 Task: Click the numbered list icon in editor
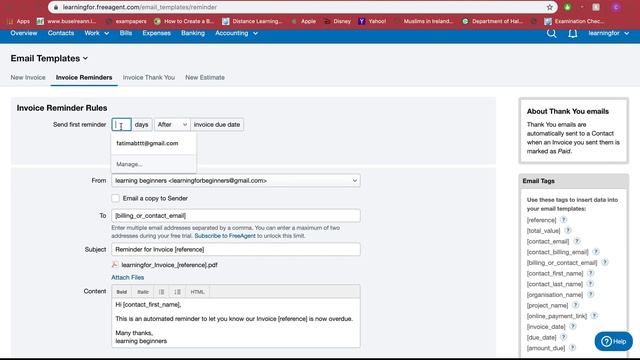tap(177, 292)
